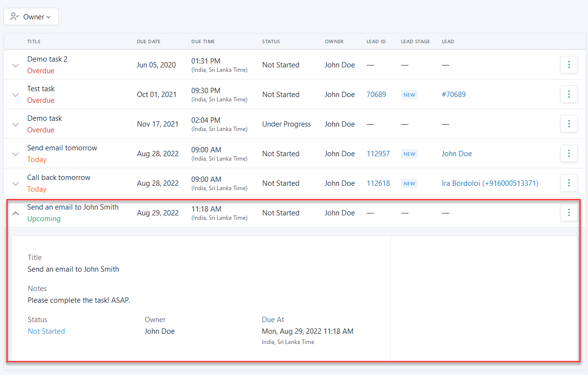Open options menu for Send email tomorrow
This screenshot has width=588, height=375.
coord(569,153)
